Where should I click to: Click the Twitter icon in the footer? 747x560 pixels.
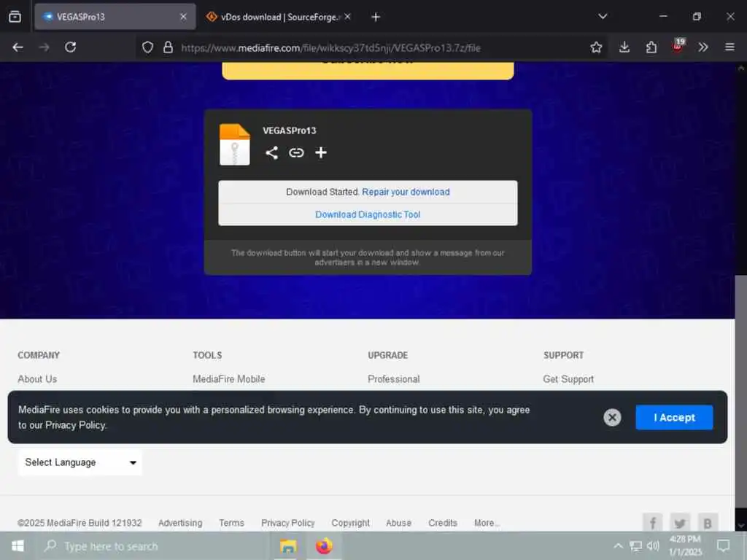coord(680,523)
